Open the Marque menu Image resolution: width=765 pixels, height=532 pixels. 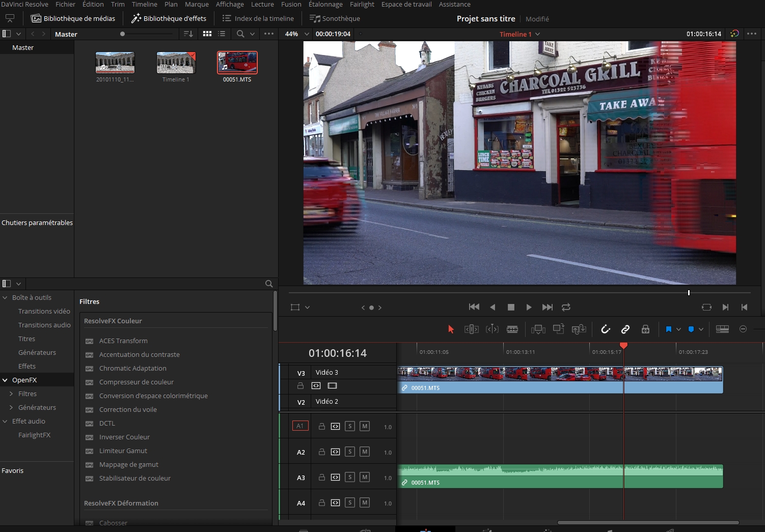pyautogui.click(x=197, y=4)
